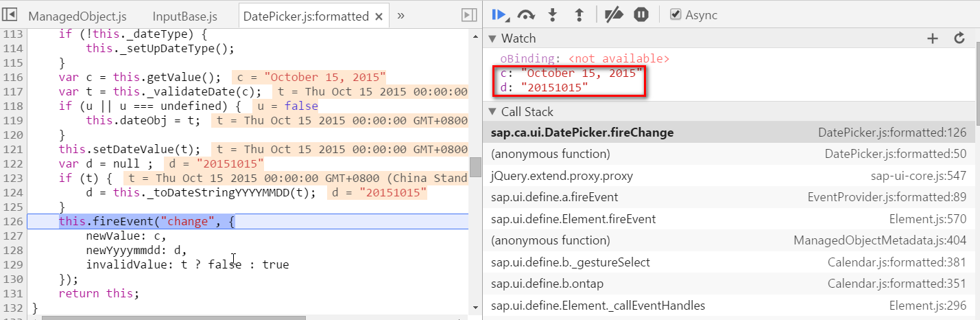Add a watch expression

click(932, 38)
